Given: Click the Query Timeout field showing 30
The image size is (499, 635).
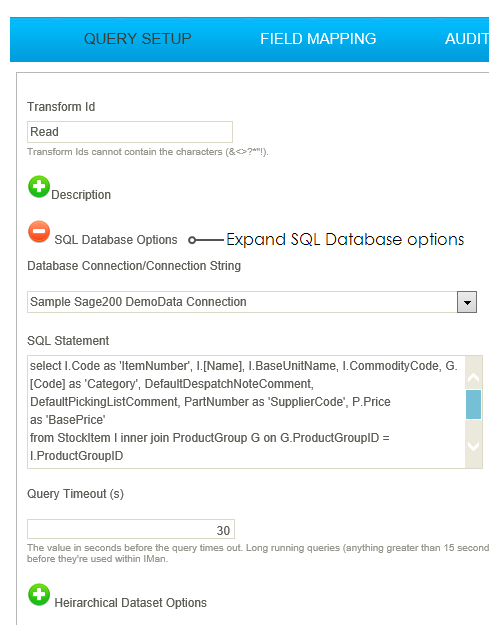Looking at the screenshot, I should pos(131,530).
